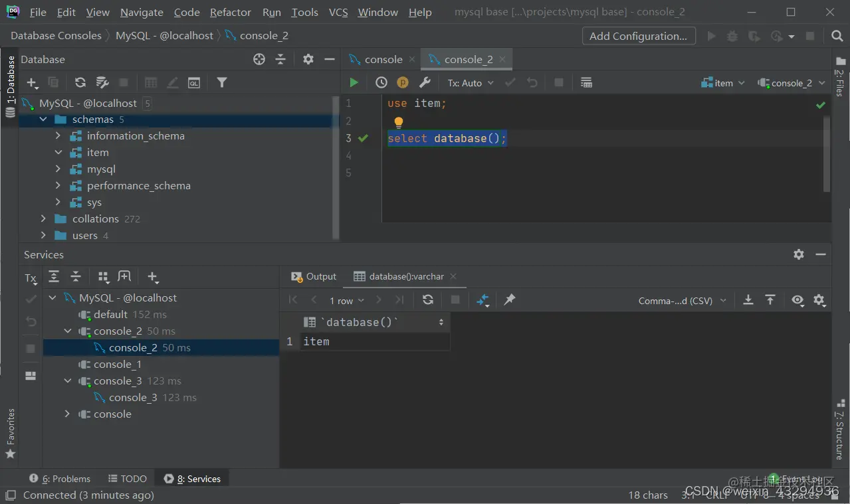Open the Comma-...d (CSV) extractor dropdown
850x504 pixels.
683,301
